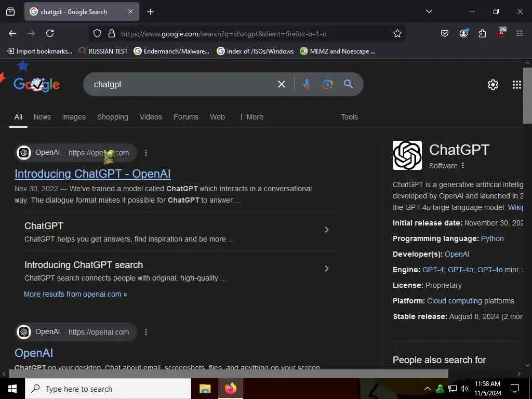This screenshot has height=399, width=532.
Task: Open File Explorer from the taskbar
Action: [205, 389]
